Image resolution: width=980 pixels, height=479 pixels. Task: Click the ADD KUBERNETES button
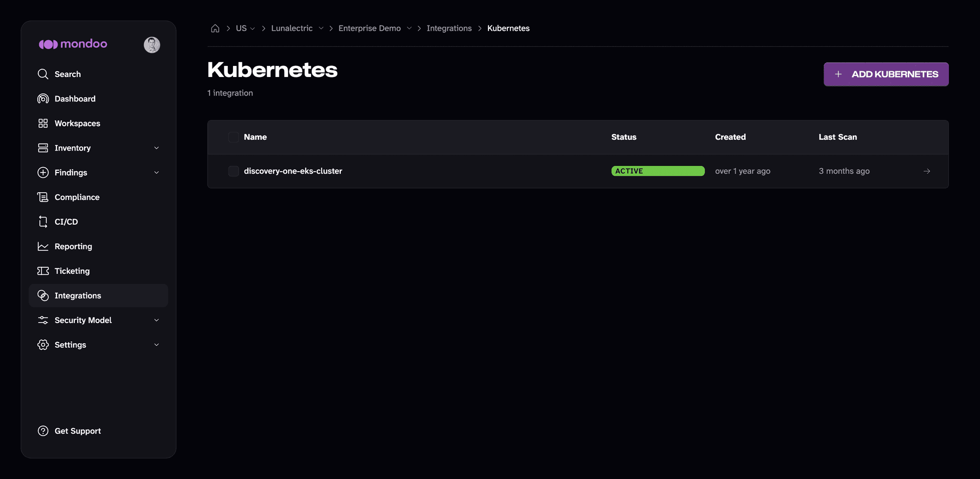tap(886, 74)
